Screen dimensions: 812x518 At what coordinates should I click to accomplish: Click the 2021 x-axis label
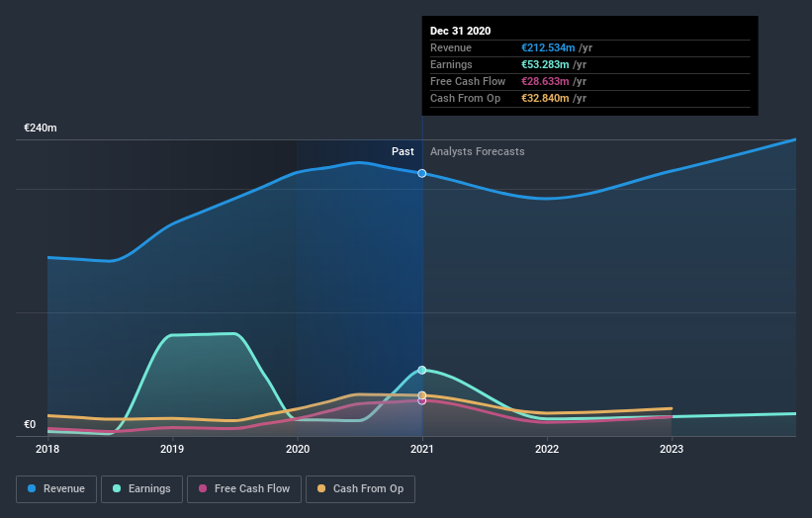(422, 449)
